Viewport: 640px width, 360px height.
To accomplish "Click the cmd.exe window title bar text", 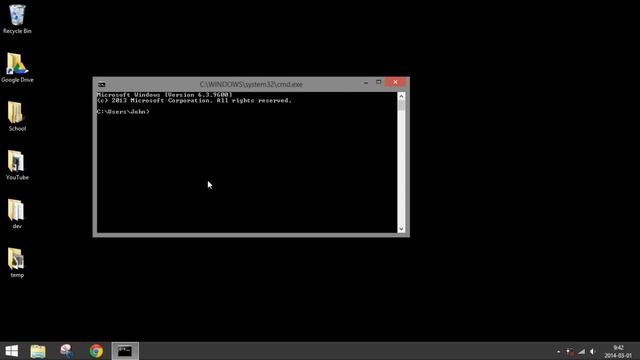I will (x=251, y=84).
